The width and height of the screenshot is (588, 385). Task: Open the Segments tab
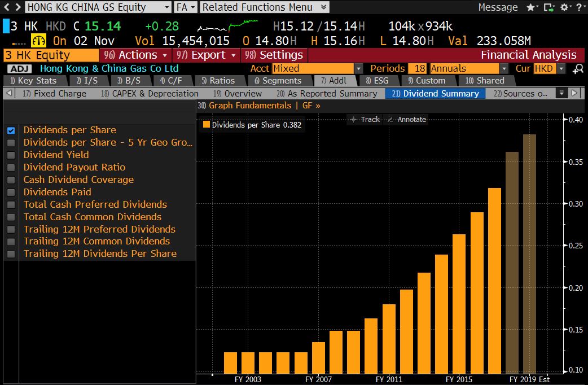279,81
